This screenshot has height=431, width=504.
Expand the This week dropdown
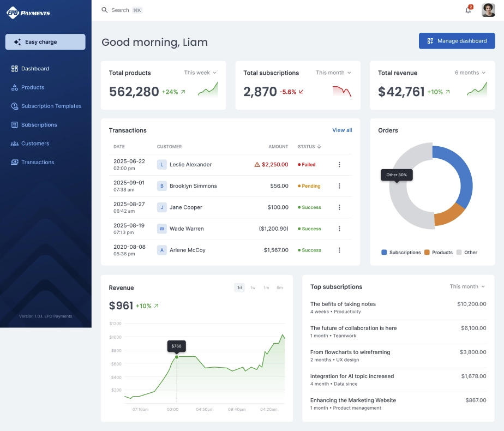click(x=200, y=73)
